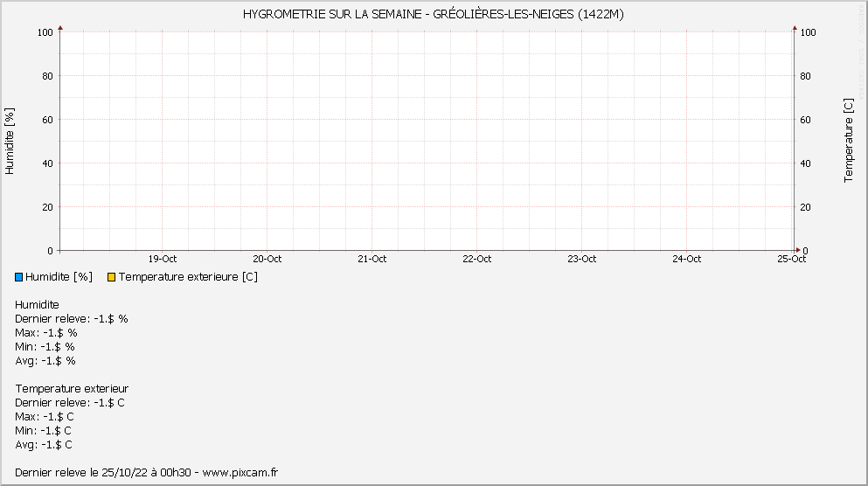Select the 19-Oct date label
The width and height of the screenshot is (868, 486).
tap(163, 259)
